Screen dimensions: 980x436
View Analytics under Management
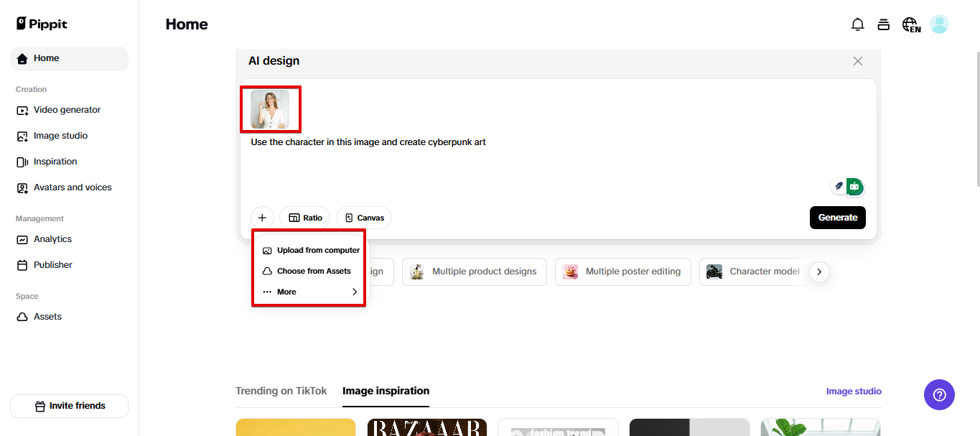tap(52, 238)
